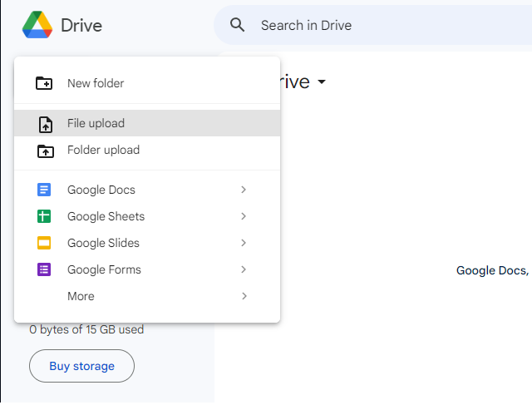The image size is (532, 405).
Task: Click the 0 bytes of 15 GB used text
Action: point(86,329)
